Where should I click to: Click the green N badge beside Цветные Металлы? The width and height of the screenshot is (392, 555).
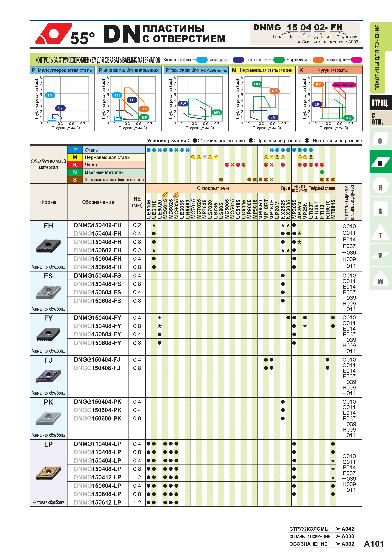click(x=75, y=172)
